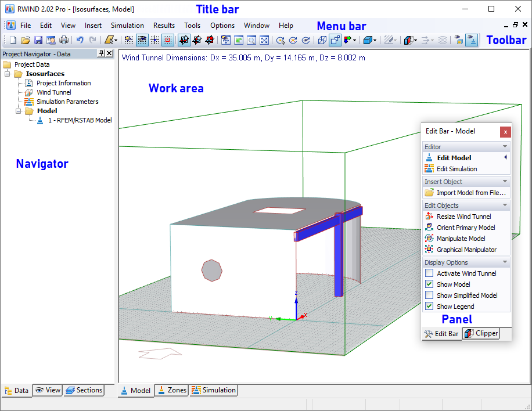This screenshot has width=532, height=411.
Task: Toggle the Project Navigator pin button
Action: coord(101,53)
